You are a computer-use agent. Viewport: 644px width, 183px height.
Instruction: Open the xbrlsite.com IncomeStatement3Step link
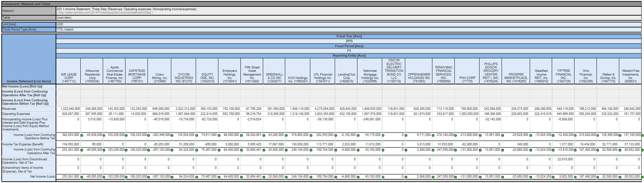click(x=105, y=13)
